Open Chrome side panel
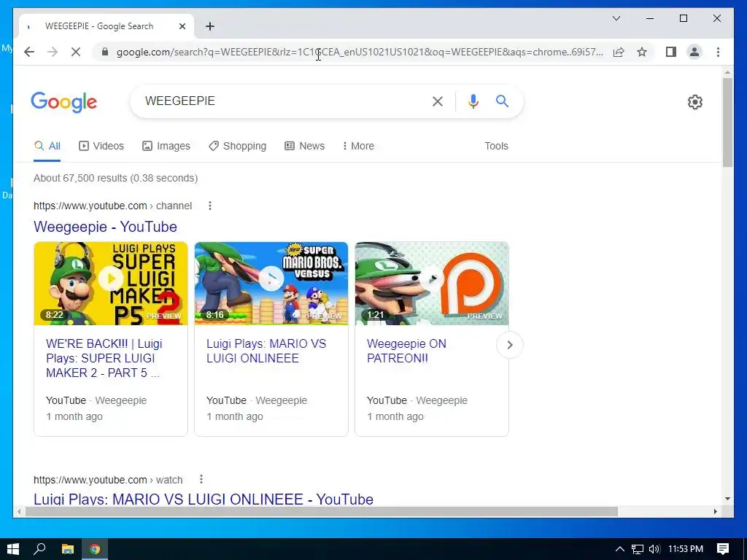The width and height of the screenshot is (747, 560). [x=671, y=52]
